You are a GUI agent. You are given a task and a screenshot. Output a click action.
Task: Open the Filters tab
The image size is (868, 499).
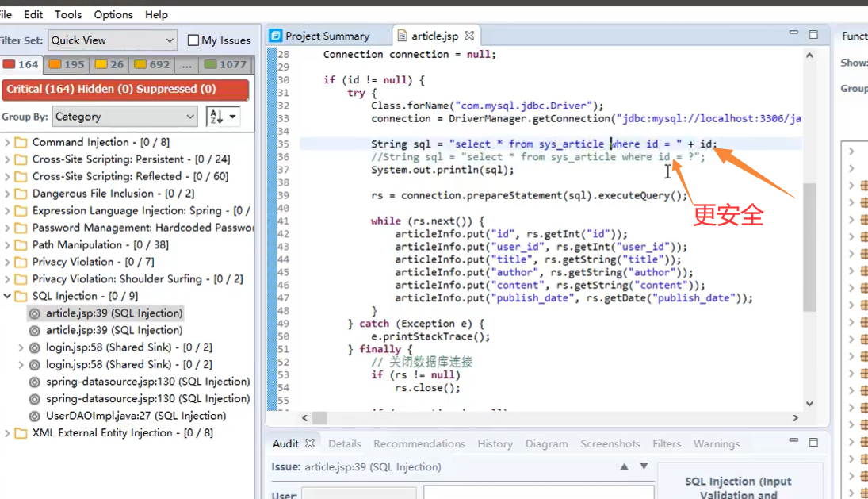click(x=667, y=443)
